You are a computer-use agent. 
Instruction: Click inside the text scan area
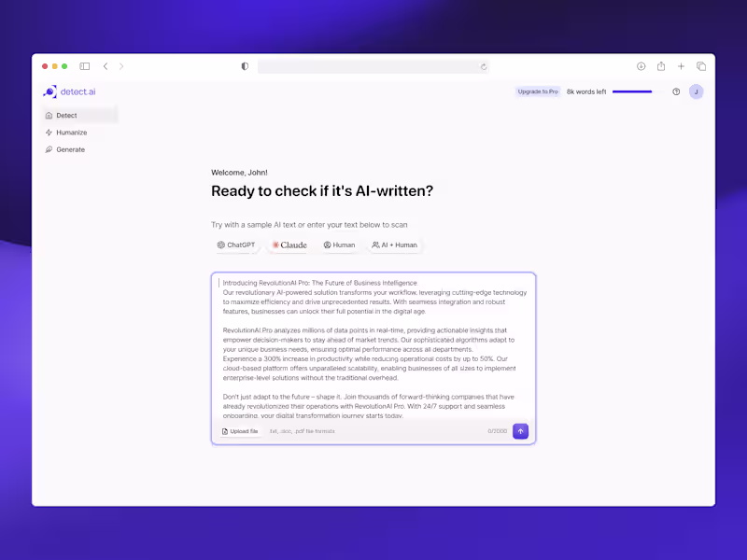[374, 348]
